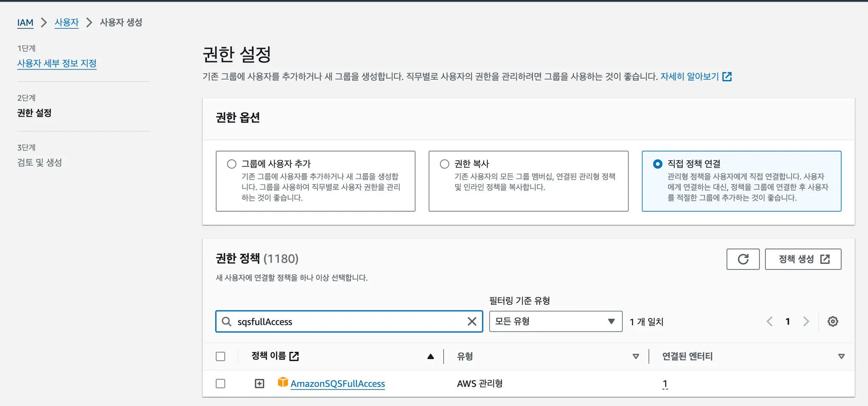Go back to 사용자 세부 정보 지정 step

pyautogui.click(x=57, y=64)
